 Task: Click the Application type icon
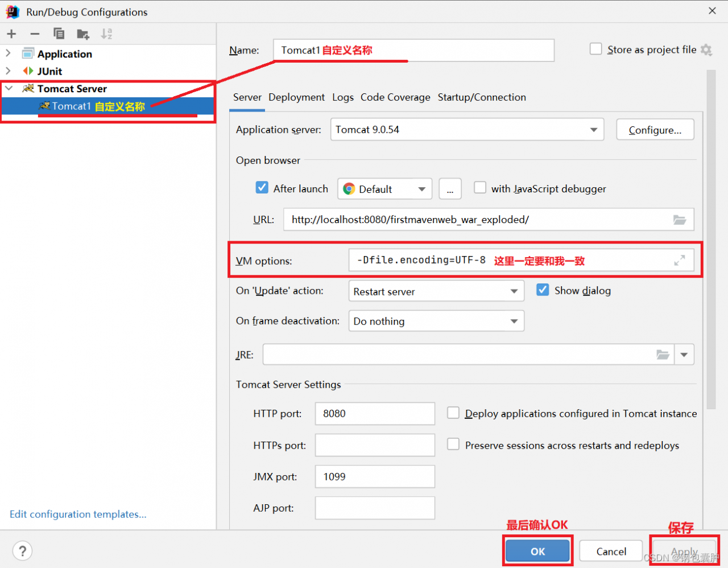28,53
